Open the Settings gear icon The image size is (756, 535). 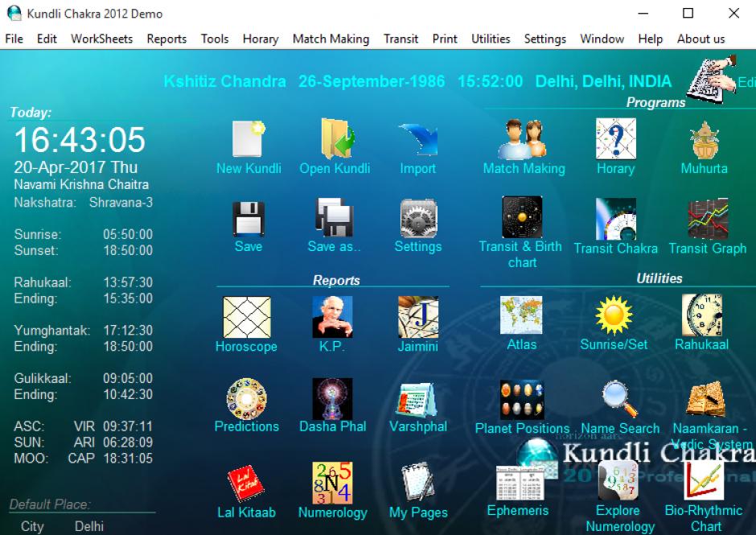[418, 219]
